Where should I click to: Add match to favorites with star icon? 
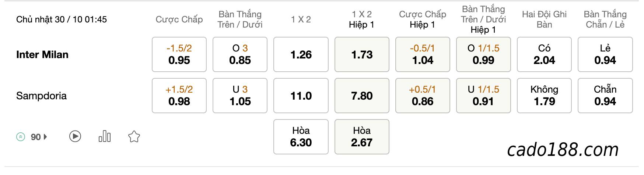pyautogui.click(x=134, y=137)
